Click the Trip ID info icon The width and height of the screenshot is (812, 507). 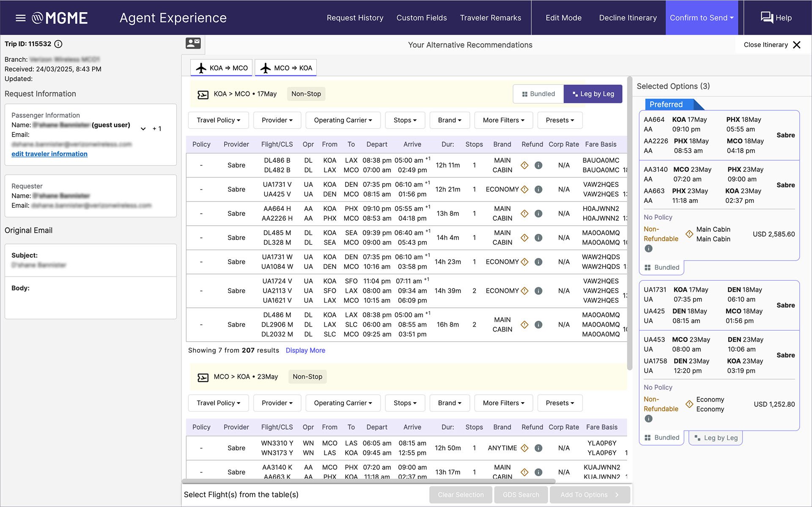[58, 44]
